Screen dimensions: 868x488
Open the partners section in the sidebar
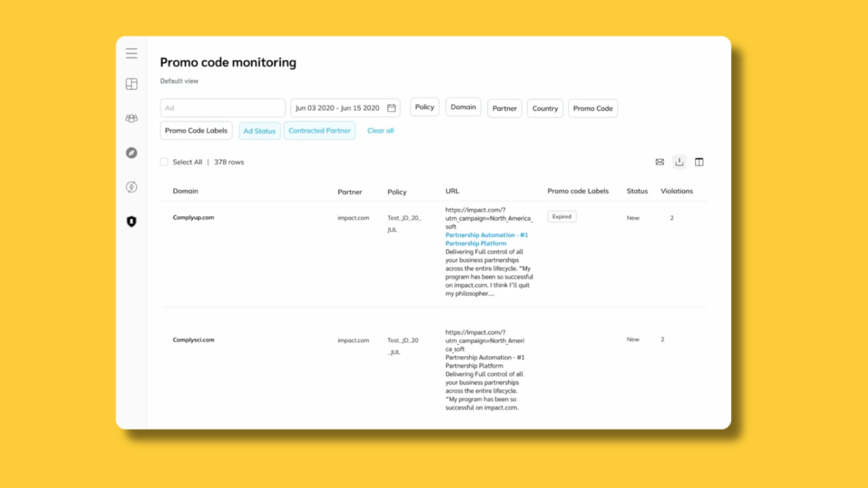pyautogui.click(x=131, y=118)
